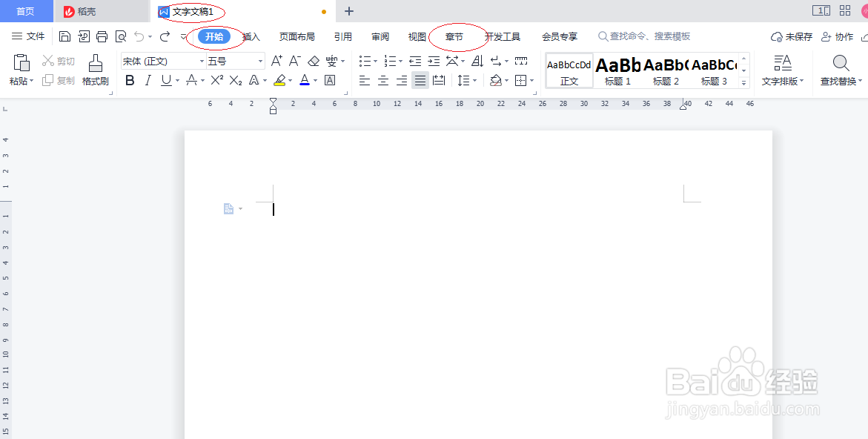Click the document page body
The image size is (868, 439).
478,285
